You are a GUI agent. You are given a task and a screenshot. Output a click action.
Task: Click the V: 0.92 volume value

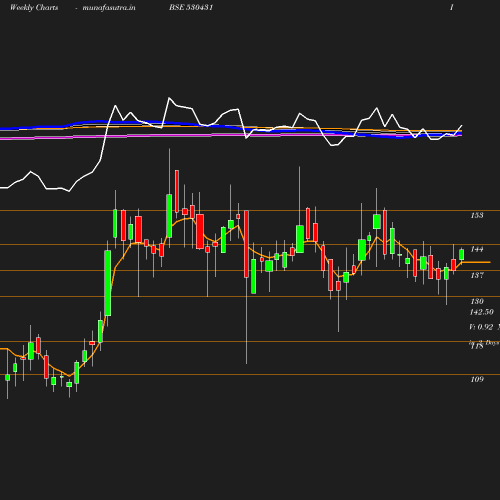pos(481,327)
